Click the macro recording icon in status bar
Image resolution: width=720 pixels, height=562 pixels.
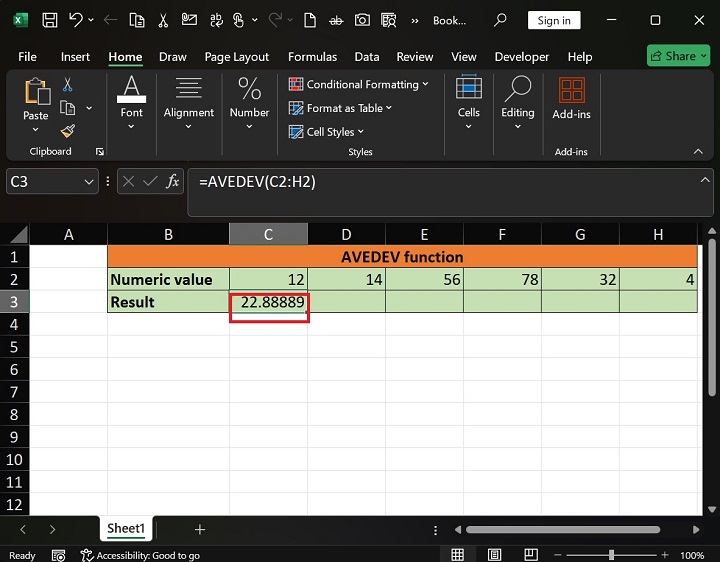pos(61,555)
